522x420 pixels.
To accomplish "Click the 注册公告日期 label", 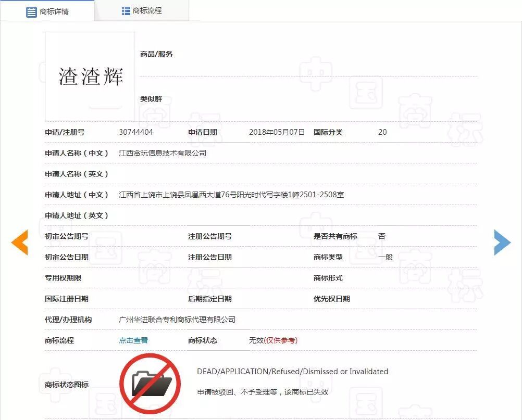I will tap(210, 257).
